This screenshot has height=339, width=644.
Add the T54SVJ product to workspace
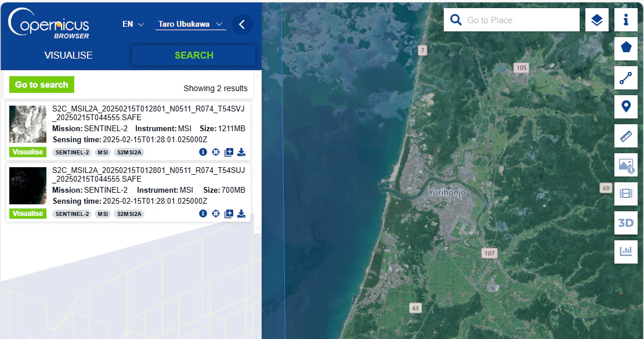click(229, 153)
